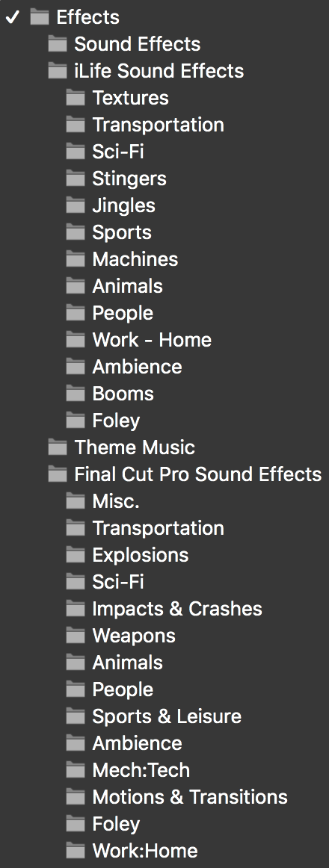This screenshot has width=329, height=868.
Task: Select Final Cut Pro Sound Effects
Action: click(197, 474)
